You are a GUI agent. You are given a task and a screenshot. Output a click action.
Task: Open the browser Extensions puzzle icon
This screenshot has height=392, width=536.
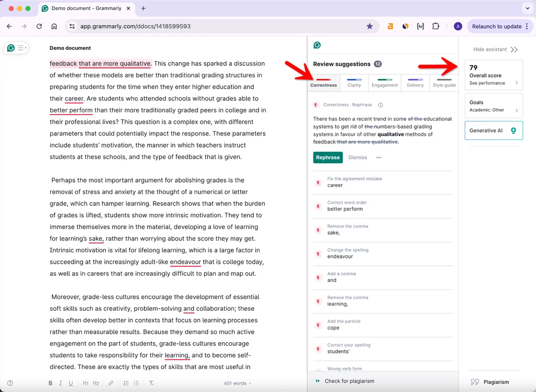(435, 26)
